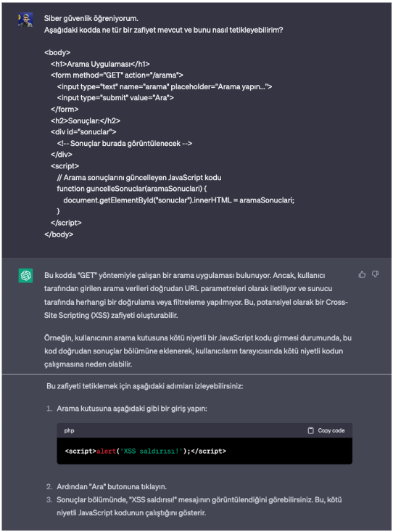The height and width of the screenshot is (532, 393).
Task: Give the response a thumbs down
Action: click(375, 274)
